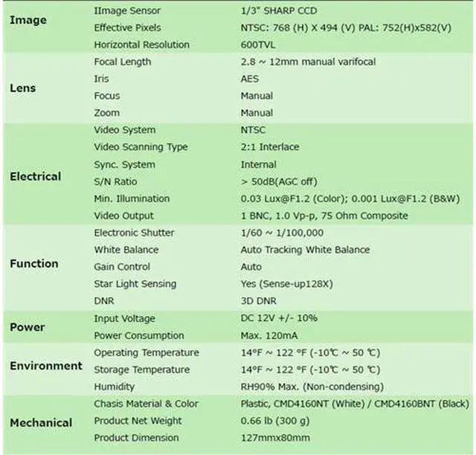Select the Lens section label
This screenshot has width=476, height=455.
[22, 88]
